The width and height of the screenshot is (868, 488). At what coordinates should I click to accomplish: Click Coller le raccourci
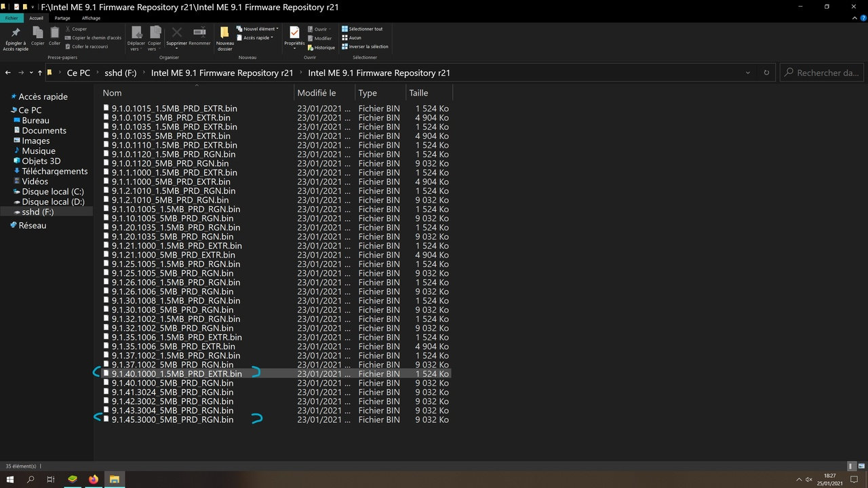click(x=86, y=47)
